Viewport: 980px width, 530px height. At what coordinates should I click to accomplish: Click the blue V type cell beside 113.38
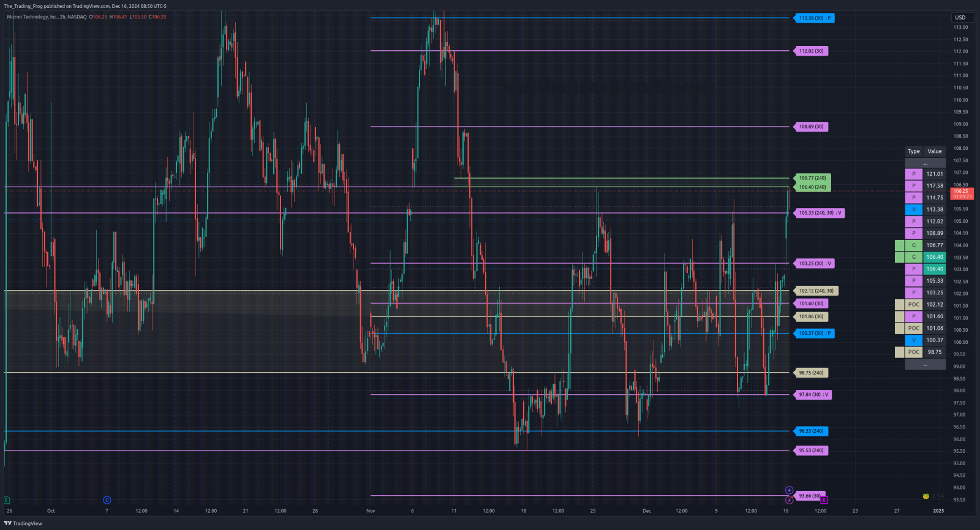(x=914, y=209)
